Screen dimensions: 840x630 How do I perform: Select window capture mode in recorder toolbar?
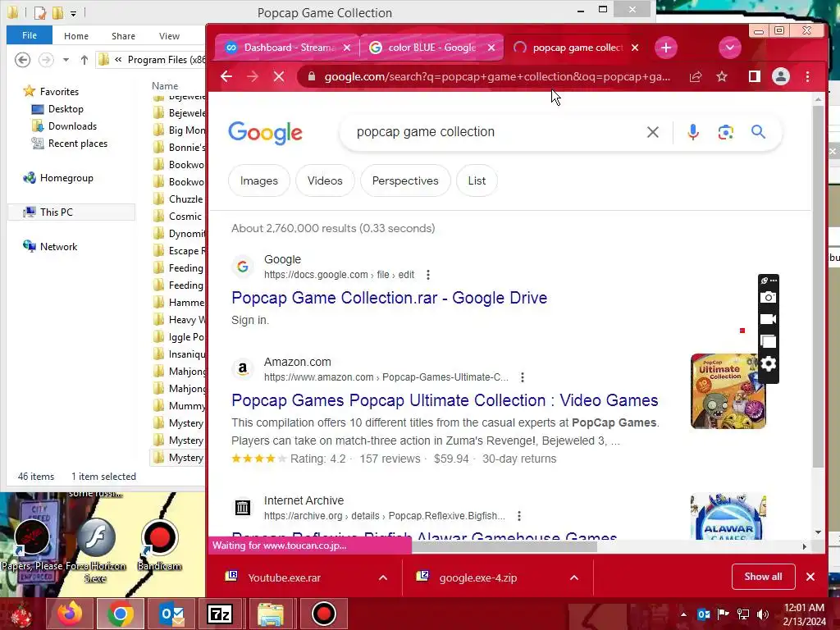pyautogui.click(x=768, y=341)
